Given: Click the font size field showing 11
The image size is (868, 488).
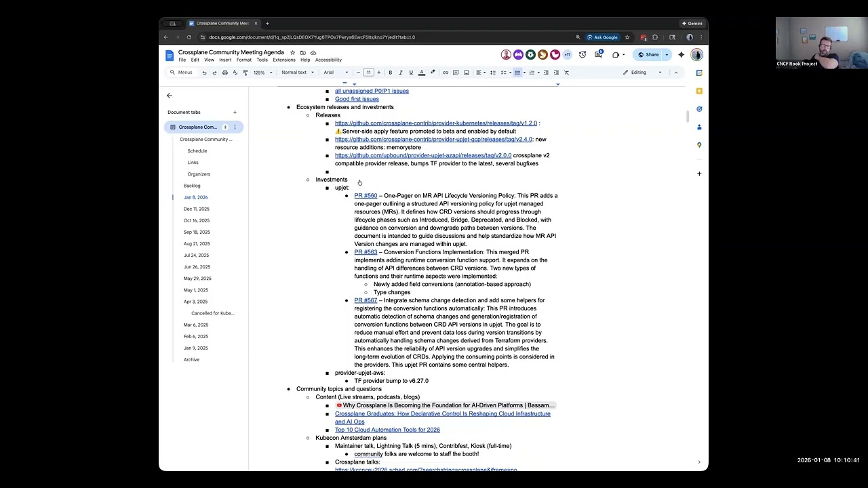Looking at the screenshot, I should [x=368, y=73].
